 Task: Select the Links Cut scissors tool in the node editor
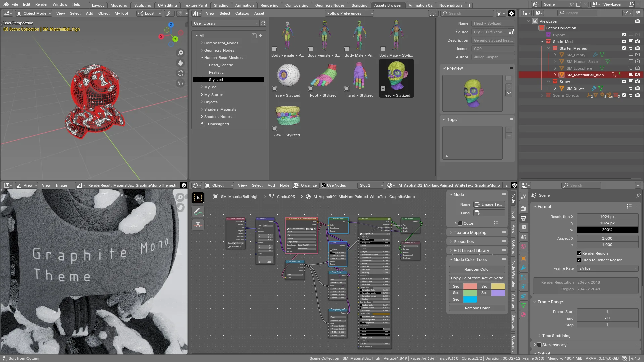pyautogui.click(x=198, y=225)
